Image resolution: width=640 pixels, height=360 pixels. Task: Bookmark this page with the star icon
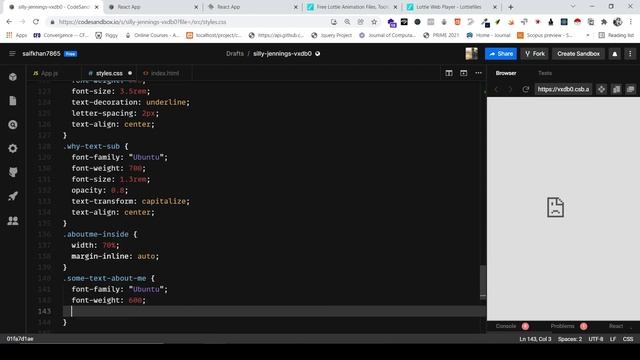coord(374,22)
